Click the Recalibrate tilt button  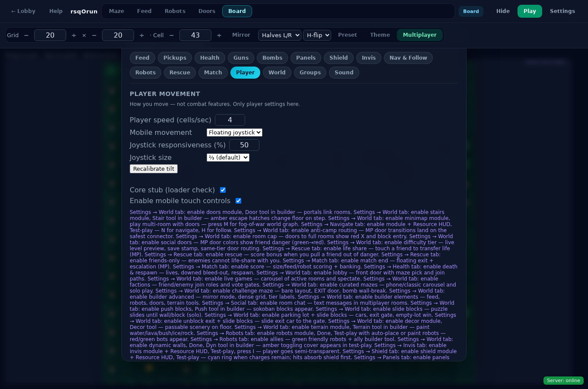pos(153,169)
